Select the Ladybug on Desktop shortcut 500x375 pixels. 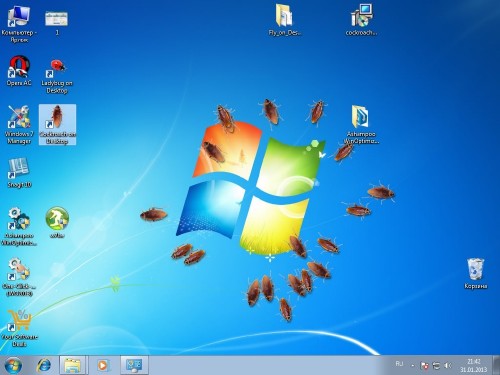coord(57,76)
